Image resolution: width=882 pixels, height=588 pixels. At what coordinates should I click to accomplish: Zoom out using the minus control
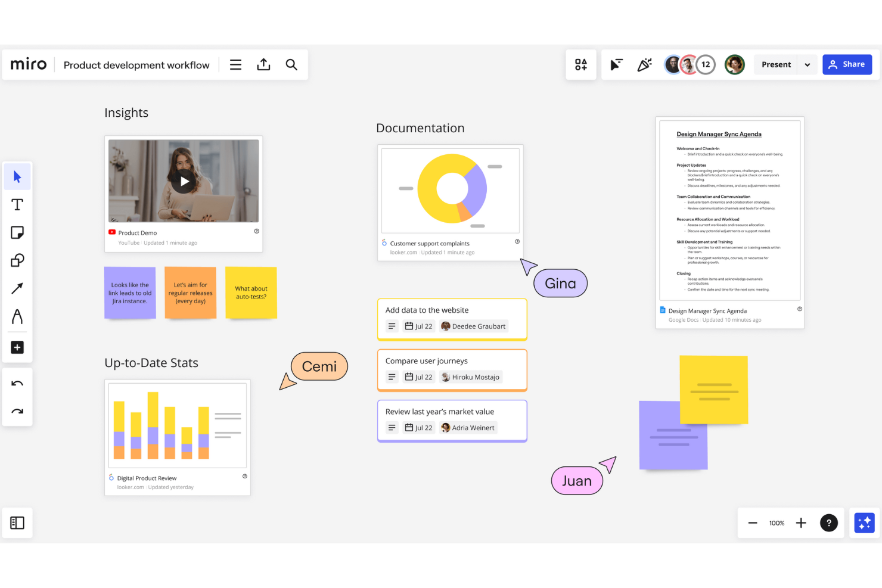coord(753,522)
